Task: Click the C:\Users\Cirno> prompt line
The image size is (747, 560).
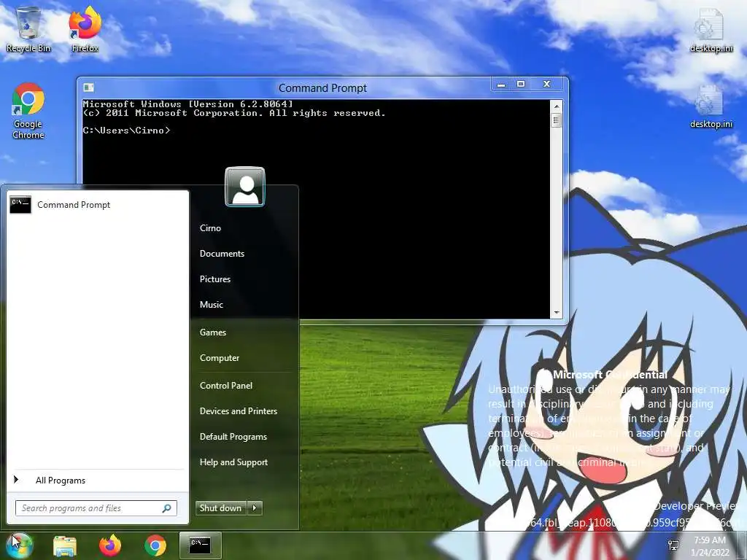Action: [126, 131]
